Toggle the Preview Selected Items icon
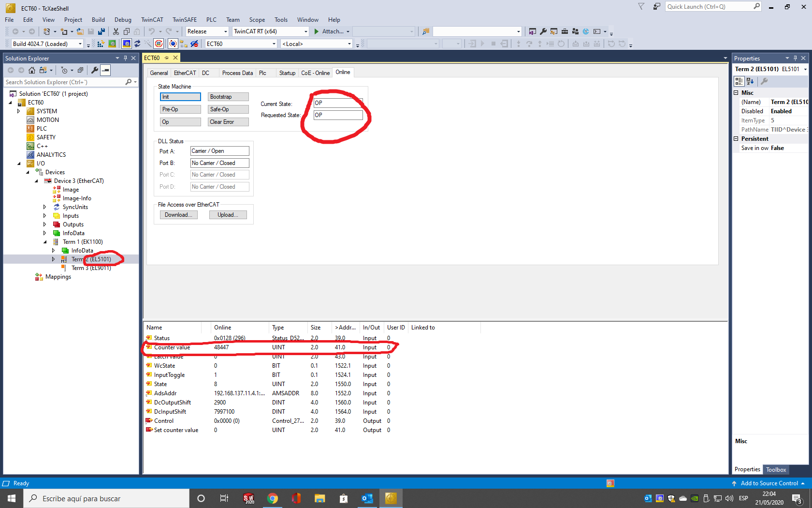The image size is (812, 508). [x=105, y=70]
